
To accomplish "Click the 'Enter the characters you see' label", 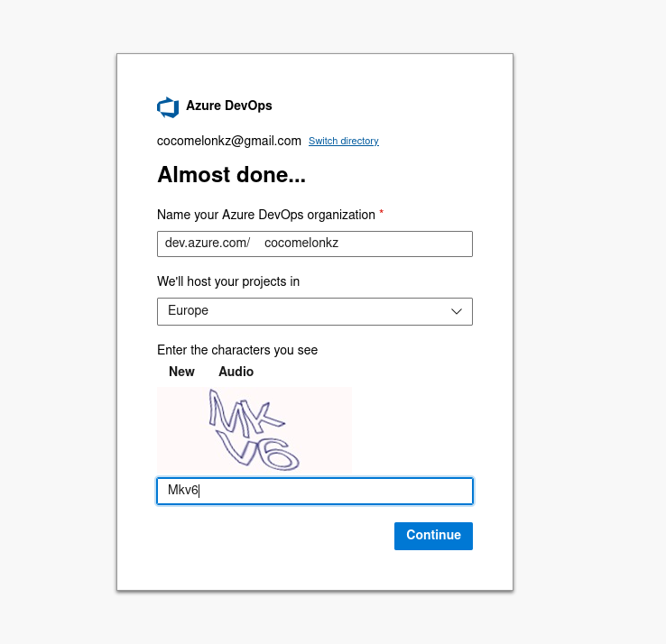I will click(237, 350).
